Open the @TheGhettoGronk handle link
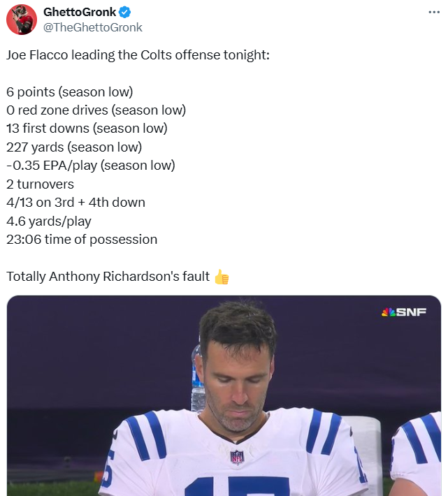The image size is (448, 496). pos(93,27)
